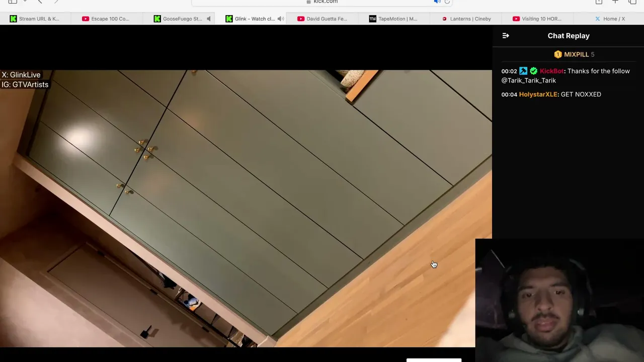Click the "Thanks for the follow" message text
This screenshot has height=362, width=644.
tap(599, 71)
